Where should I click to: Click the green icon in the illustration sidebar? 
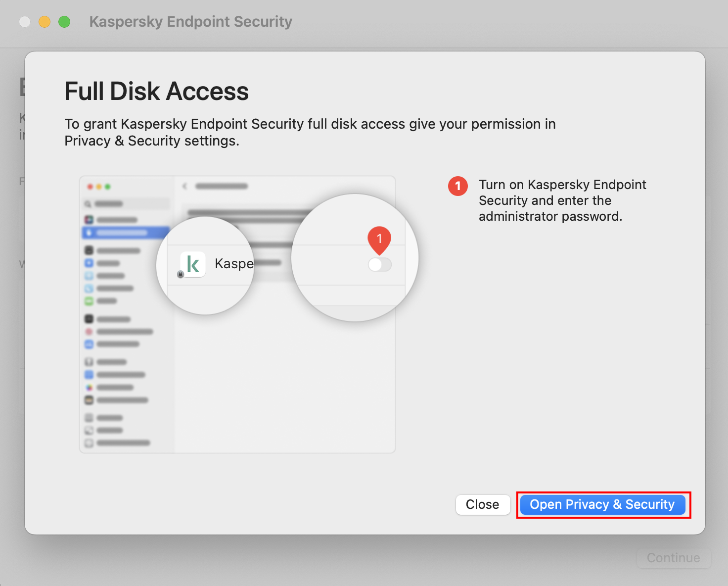[x=89, y=301]
